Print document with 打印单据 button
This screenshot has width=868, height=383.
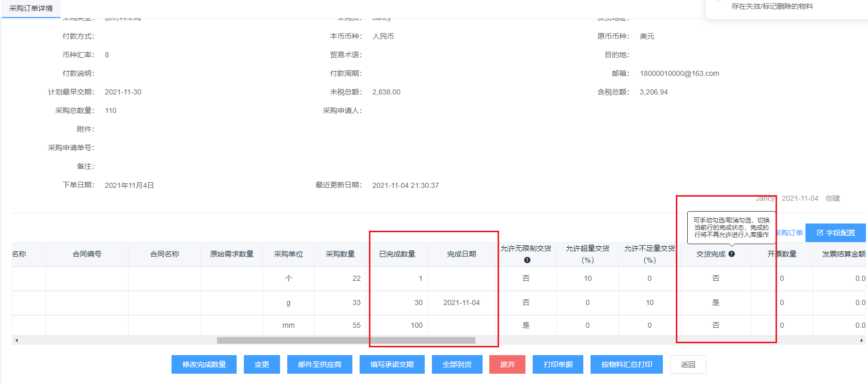pos(557,364)
